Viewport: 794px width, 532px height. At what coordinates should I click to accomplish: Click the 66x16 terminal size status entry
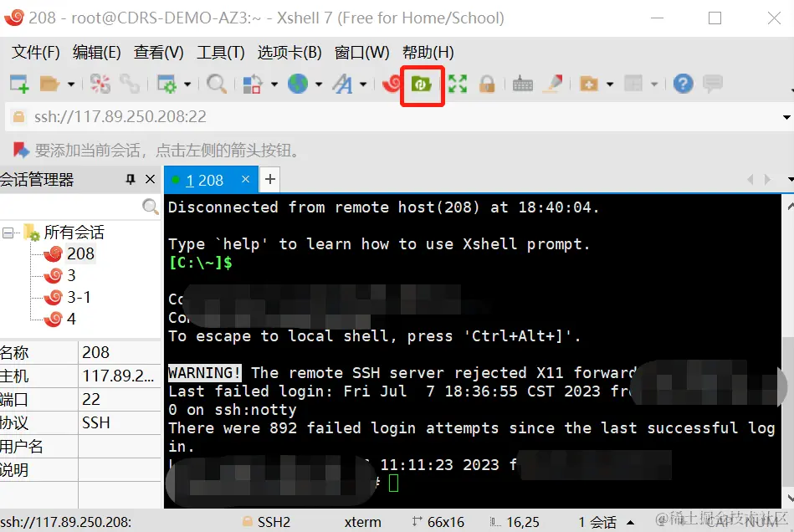[x=438, y=522]
